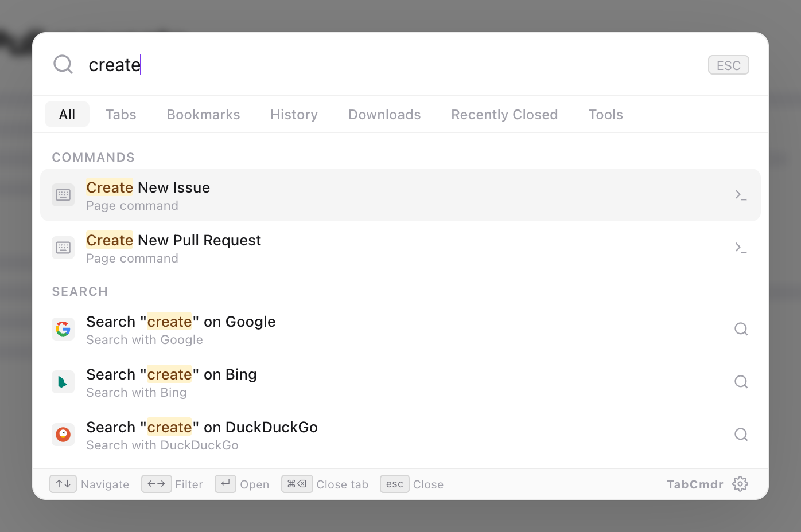
Task: Open the Recently Closed tab
Action: coord(504,115)
